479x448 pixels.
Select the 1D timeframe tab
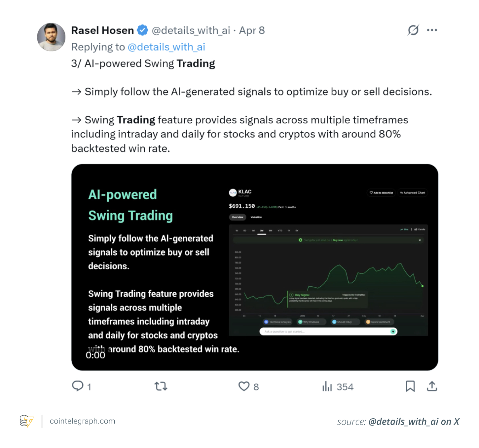coord(237,230)
